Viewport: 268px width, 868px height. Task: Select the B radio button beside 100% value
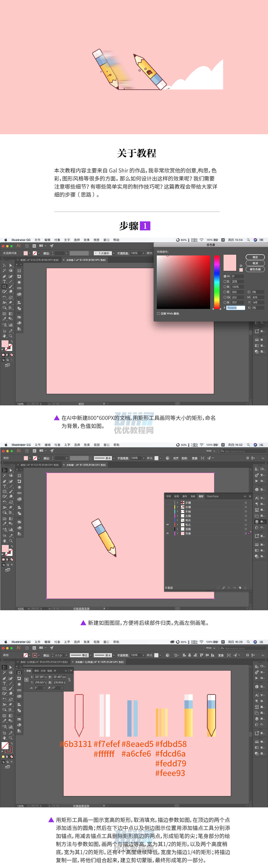pos(225,287)
